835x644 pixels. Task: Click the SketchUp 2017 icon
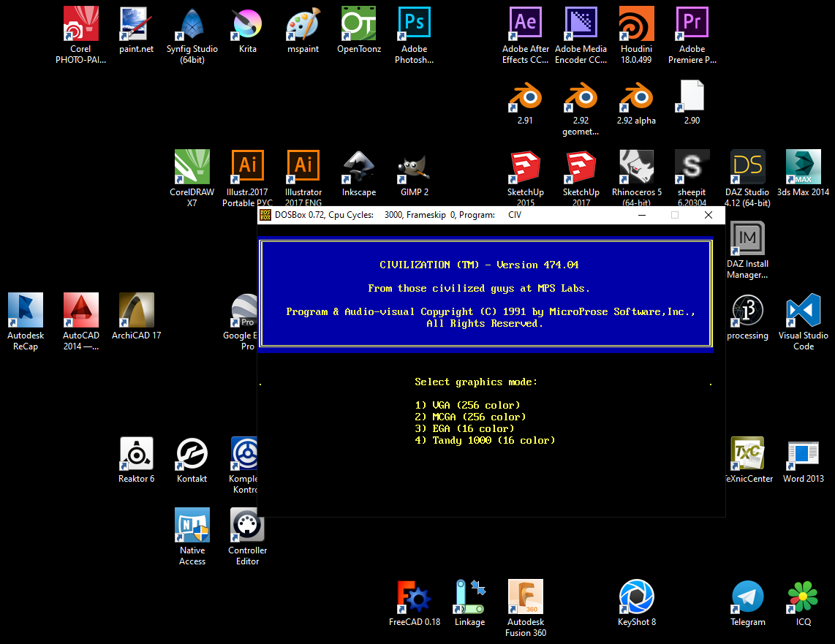581,167
